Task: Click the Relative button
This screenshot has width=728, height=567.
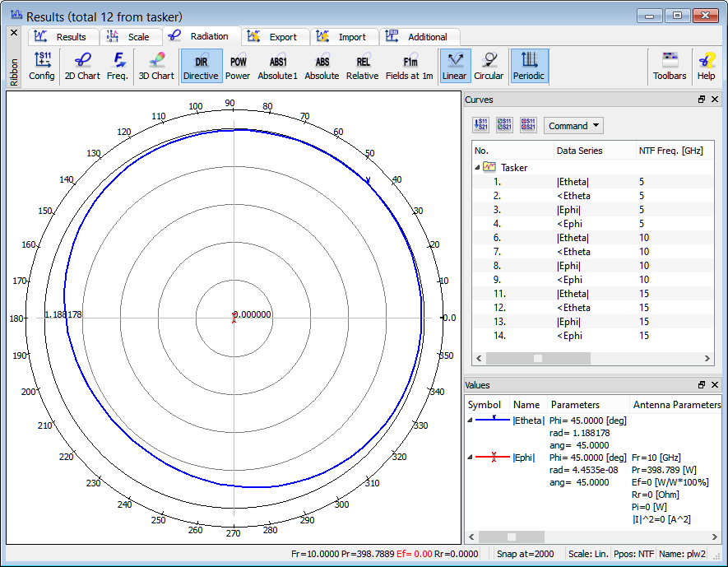Action: (362, 66)
